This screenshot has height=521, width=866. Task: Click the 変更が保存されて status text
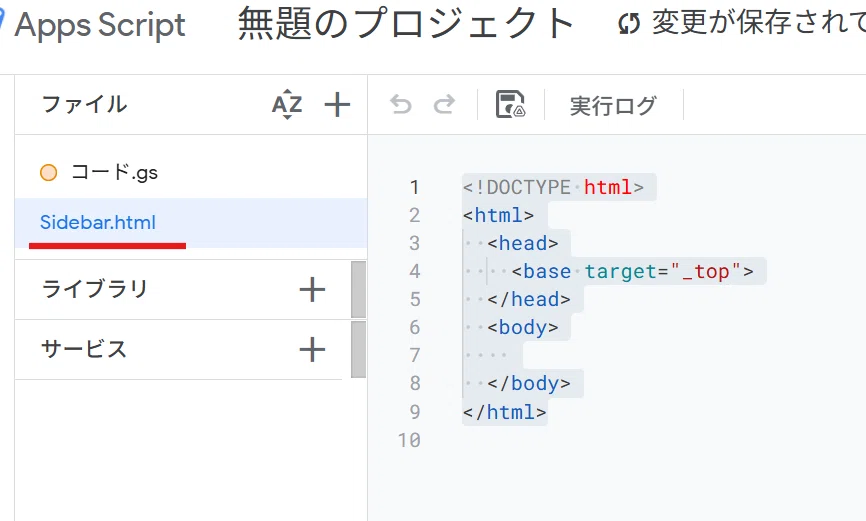click(759, 23)
